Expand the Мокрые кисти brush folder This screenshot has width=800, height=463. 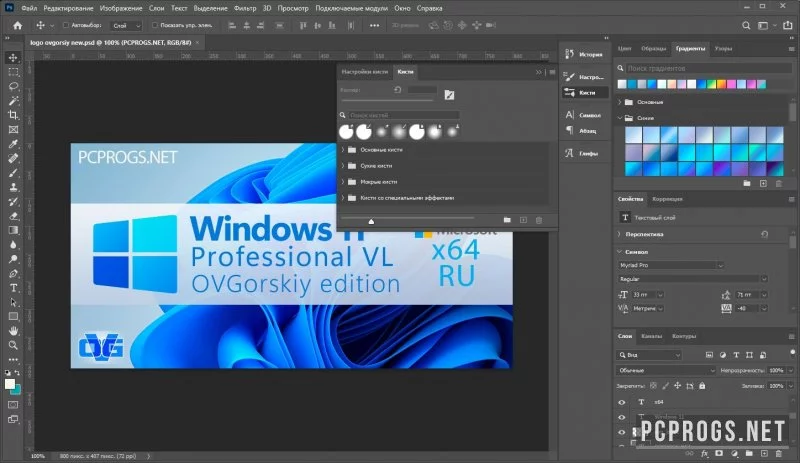pyautogui.click(x=343, y=182)
